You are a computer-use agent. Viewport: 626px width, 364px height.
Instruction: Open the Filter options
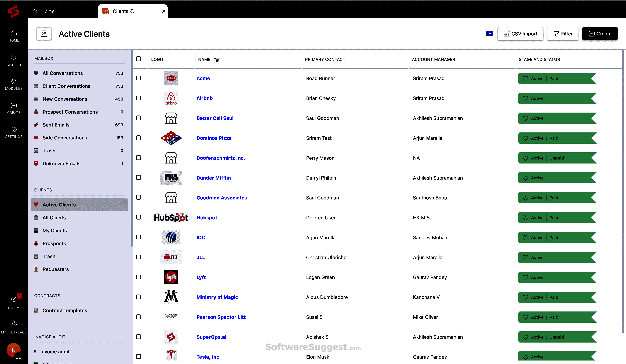coord(563,34)
